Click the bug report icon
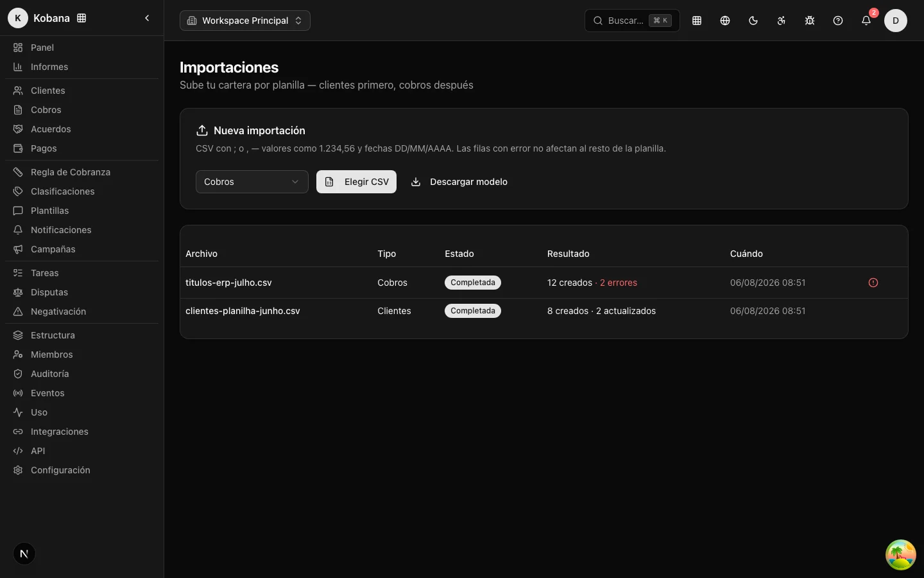924x578 pixels. [810, 21]
